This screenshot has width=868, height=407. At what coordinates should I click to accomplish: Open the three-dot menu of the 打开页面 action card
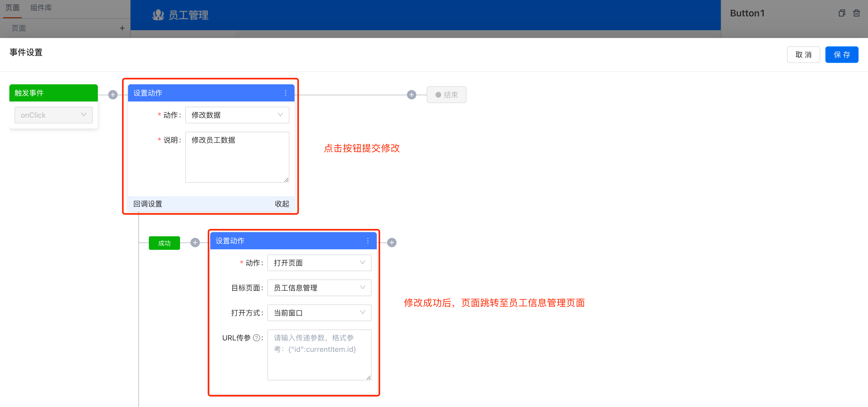tap(368, 241)
